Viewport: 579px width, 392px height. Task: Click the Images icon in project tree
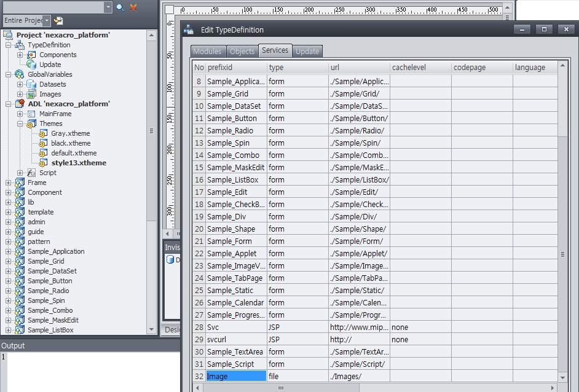click(31, 94)
